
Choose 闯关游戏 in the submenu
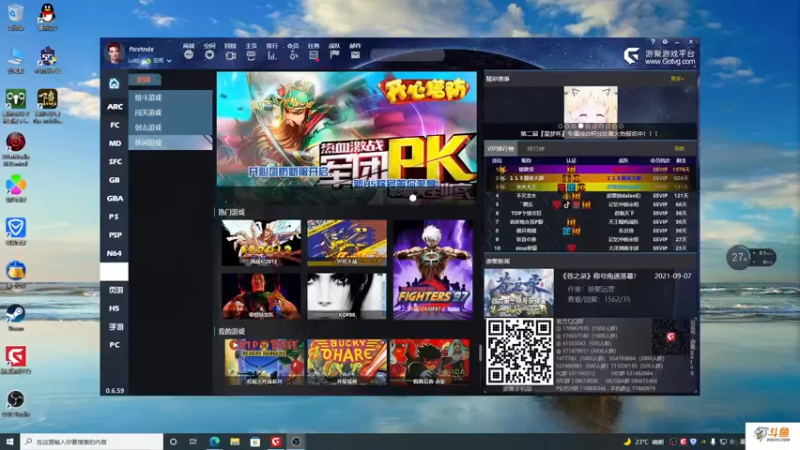click(170, 112)
